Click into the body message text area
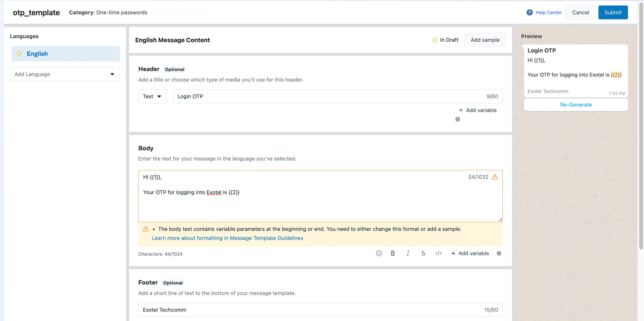This screenshot has width=644, height=321. (x=320, y=196)
